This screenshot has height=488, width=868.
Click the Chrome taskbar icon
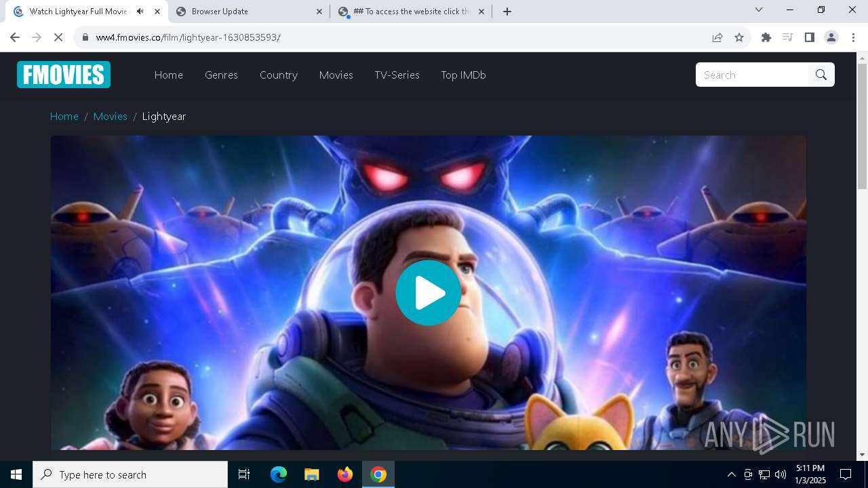point(378,474)
